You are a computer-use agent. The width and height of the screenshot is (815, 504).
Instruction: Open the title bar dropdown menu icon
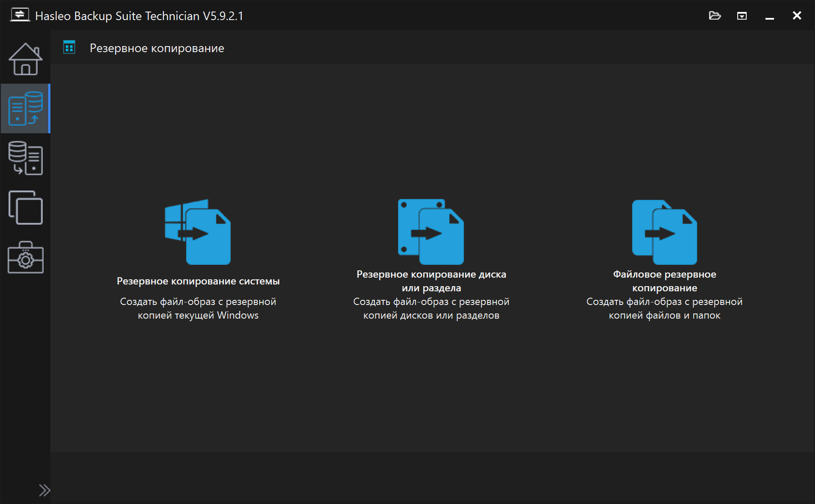click(x=742, y=16)
